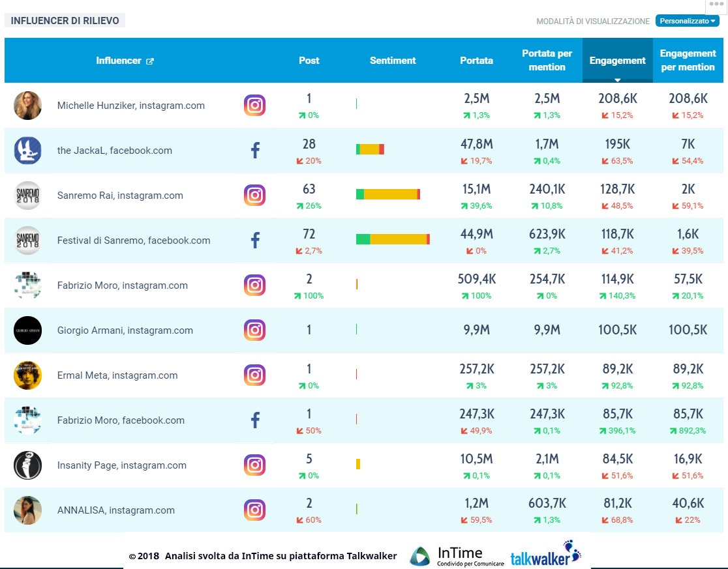Click Festival di Sanremo's 72 post count
This screenshot has height=569, width=728.
pyautogui.click(x=309, y=234)
